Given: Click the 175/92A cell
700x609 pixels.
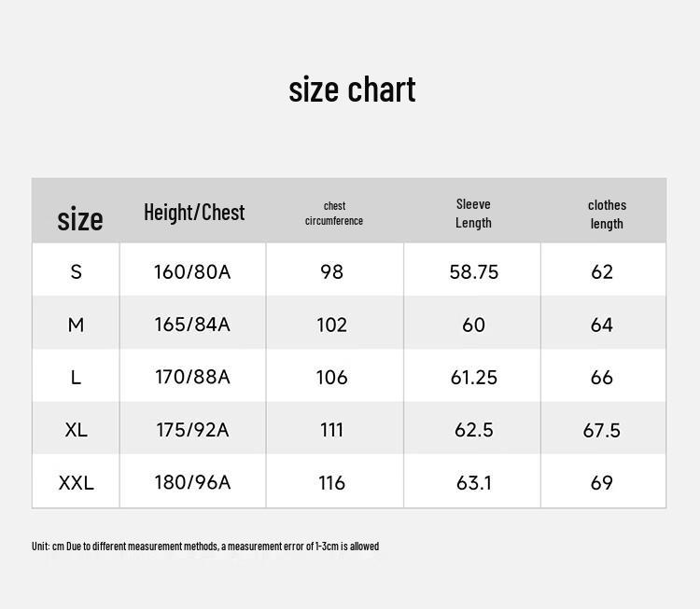Looking at the screenshot, I should coord(192,430).
